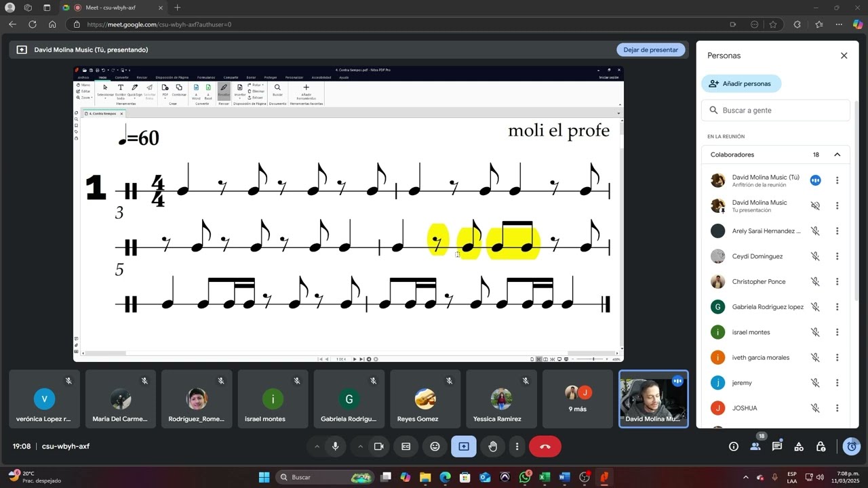Click the Insertar page icon
Image resolution: width=868 pixels, height=488 pixels.
pyautogui.click(x=240, y=90)
